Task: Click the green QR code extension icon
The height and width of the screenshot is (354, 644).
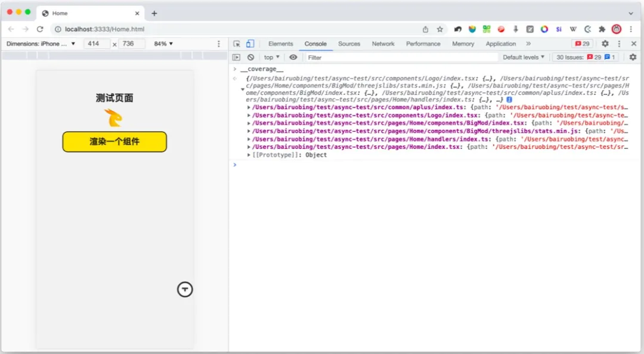Action: point(487,29)
